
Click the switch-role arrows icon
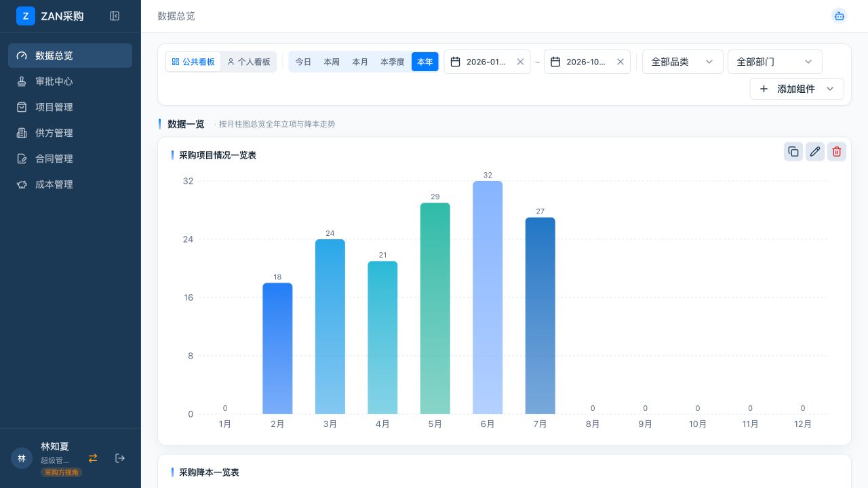[x=93, y=458]
